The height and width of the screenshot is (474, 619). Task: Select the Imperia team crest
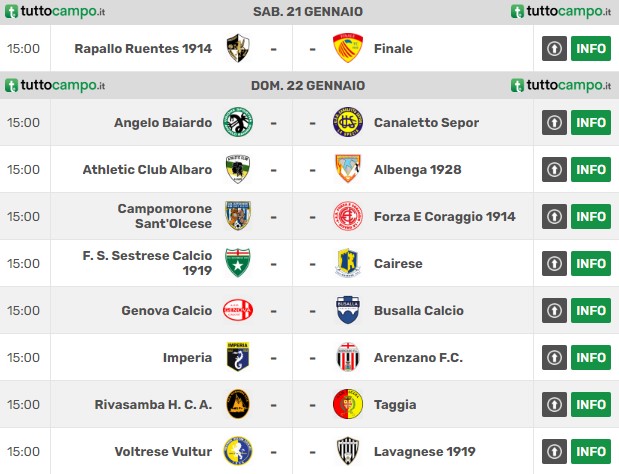(x=238, y=357)
